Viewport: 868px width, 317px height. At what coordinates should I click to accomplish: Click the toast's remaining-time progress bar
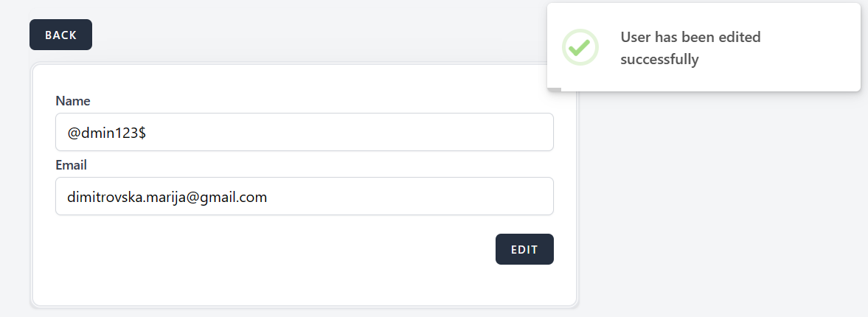pos(554,89)
